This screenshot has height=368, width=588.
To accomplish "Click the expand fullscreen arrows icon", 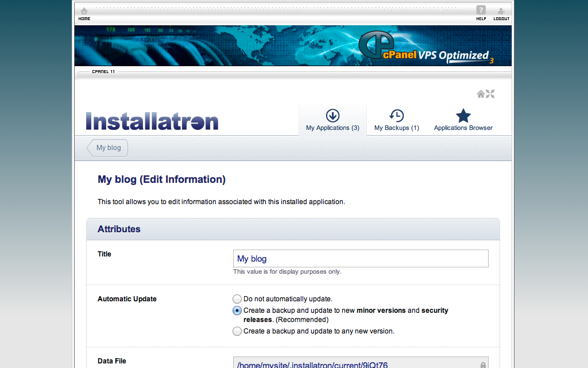I will 490,94.
